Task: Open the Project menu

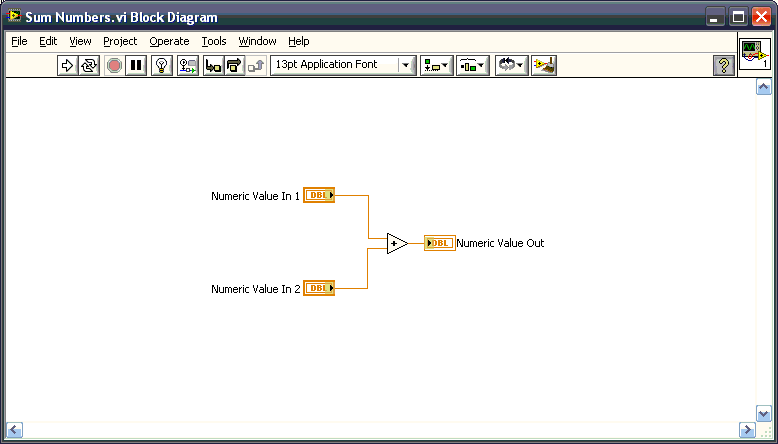Action: [x=120, y=41]
